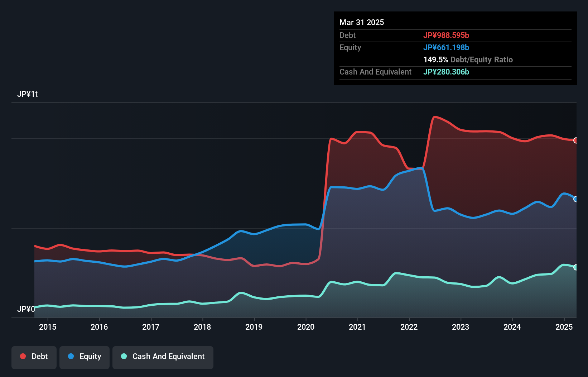Toggle the Debt series in the legend
The width and height of the screenshot is (588, 377).
click(34, 357)
